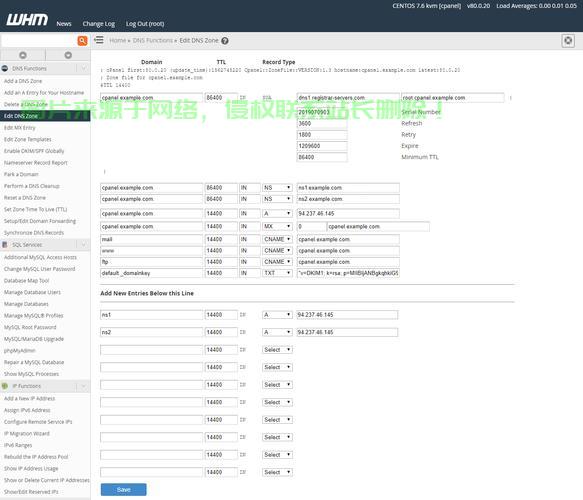Click the SQL Services section icon

click(5, 245)
